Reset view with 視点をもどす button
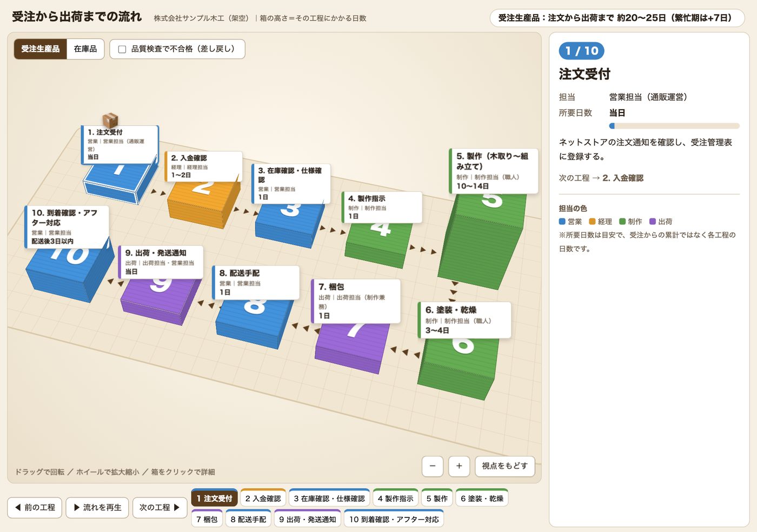Image resolution: width=757 pixels, height=532 pixels. [505, 466]
